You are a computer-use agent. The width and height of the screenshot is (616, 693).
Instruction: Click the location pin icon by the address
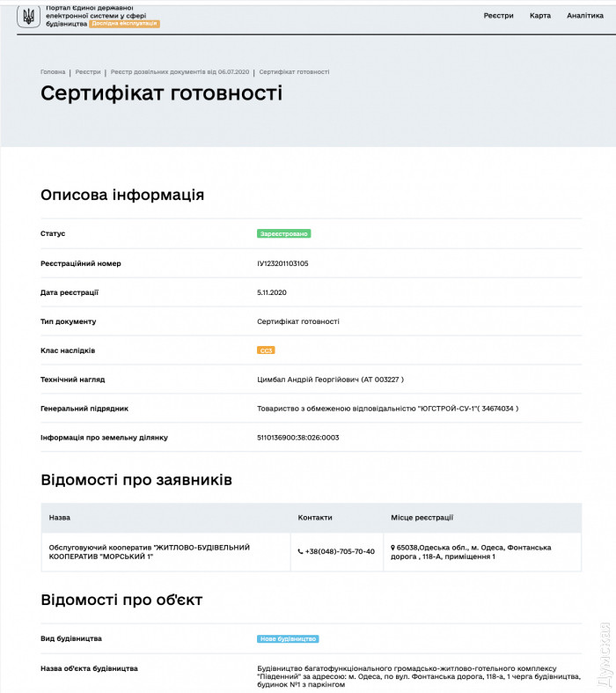393,548
